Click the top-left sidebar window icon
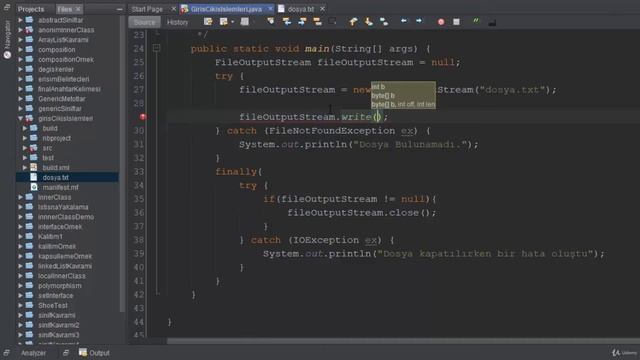Viewport: 640px width, 360px height. pos(7,7)
